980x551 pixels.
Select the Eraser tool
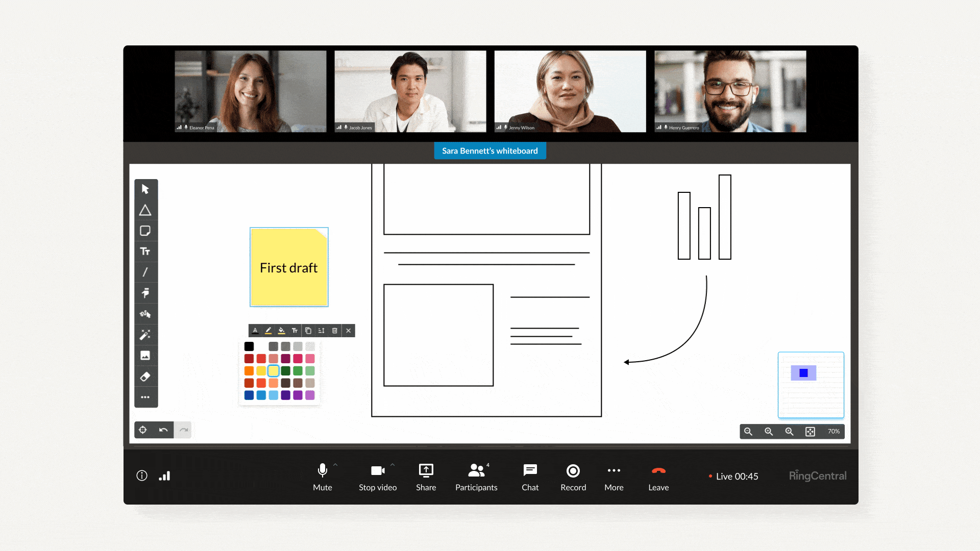(145, 377)
